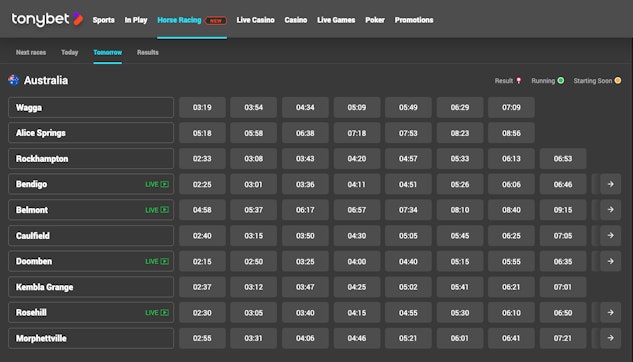Select the Doomben 02:15 race
The image size is (633, 362).
[x=202, y=261]
